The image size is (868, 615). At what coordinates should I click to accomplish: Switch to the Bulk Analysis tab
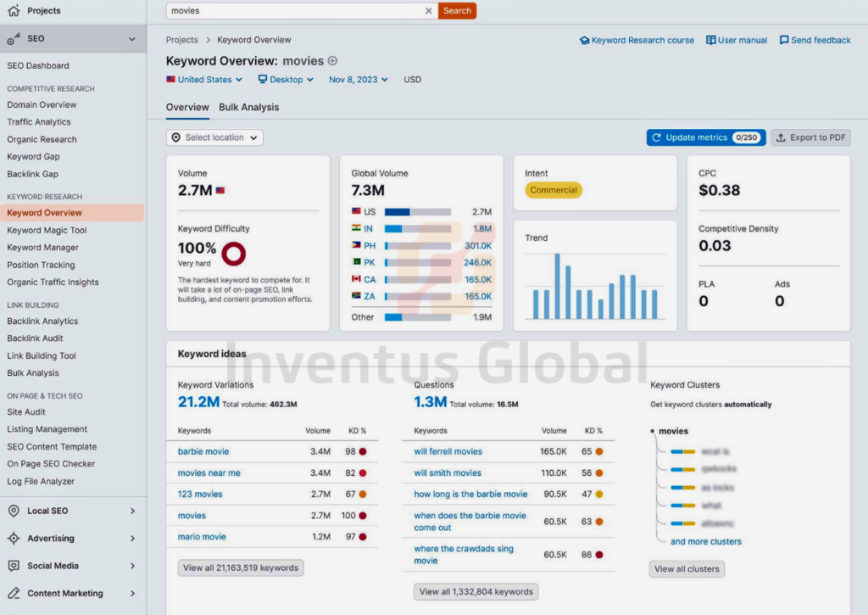point(249,107)
